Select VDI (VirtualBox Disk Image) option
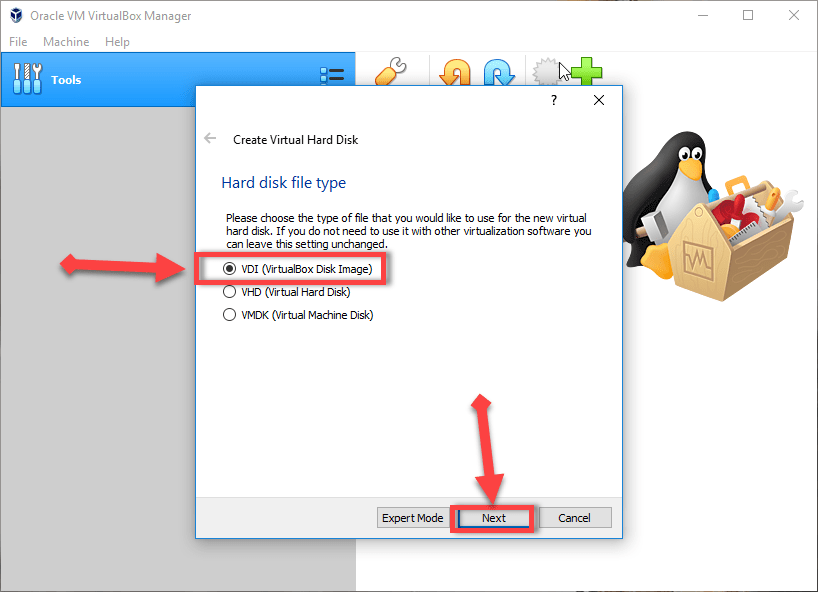 pos(230,269)
